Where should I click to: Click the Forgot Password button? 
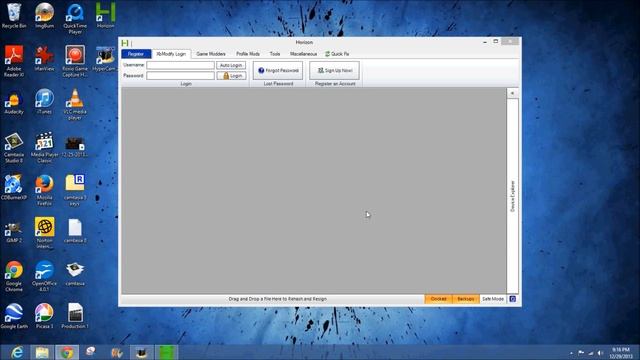click(x=278, y=71)
